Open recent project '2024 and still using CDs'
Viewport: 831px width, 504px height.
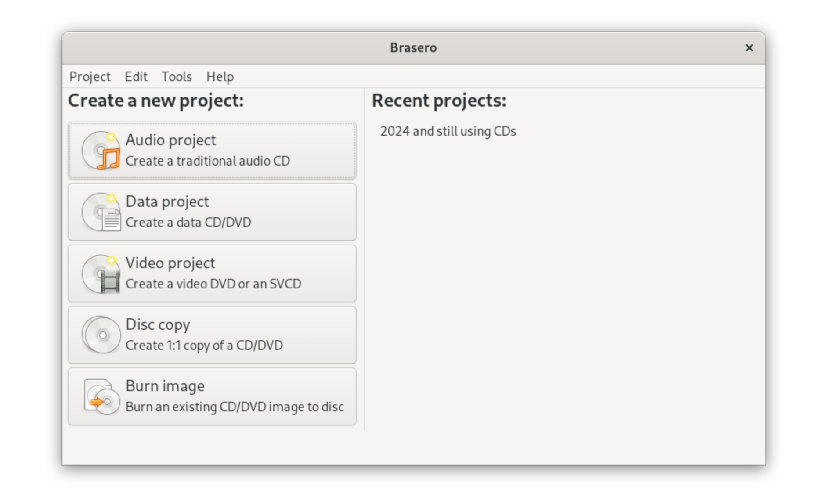pos(448,131)
